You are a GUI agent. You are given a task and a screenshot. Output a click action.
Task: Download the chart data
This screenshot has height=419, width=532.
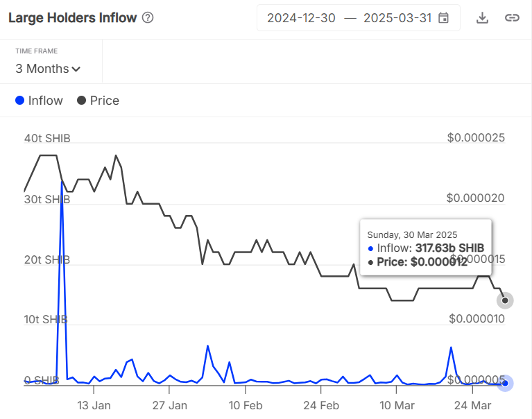(482, 17)
